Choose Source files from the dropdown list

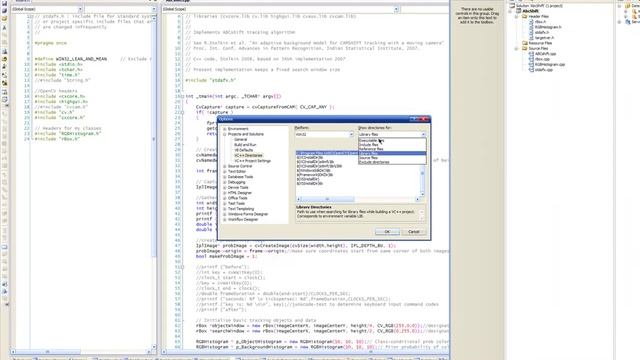(x=392, y=158)
